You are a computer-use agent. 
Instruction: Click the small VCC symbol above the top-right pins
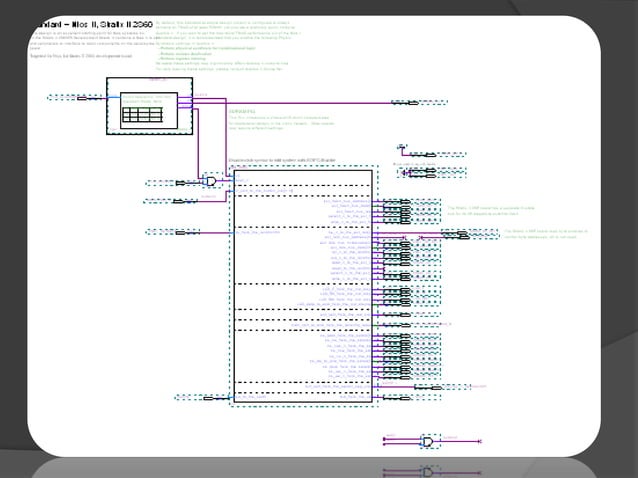pos(401,146)
